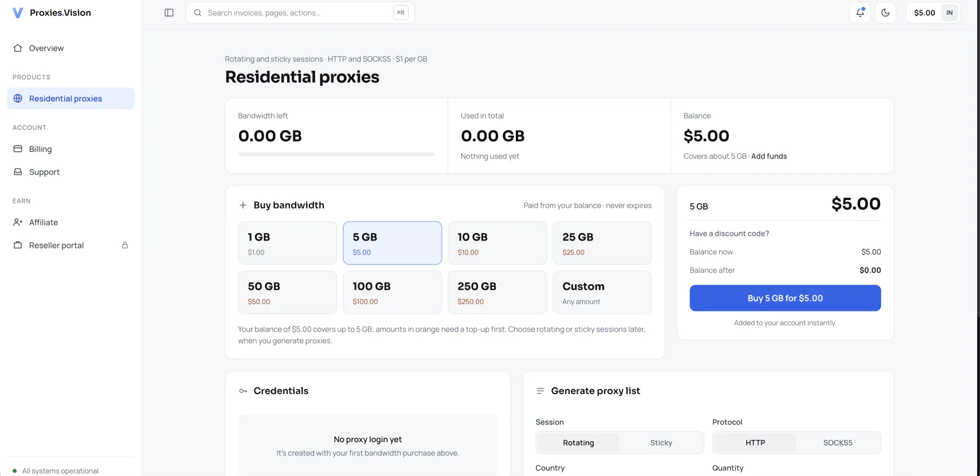Image resolution: width=980 pixels, height=476 pixels.
Task: Click the Reseller portal lock icon
Action: click(x=125, y=245)
